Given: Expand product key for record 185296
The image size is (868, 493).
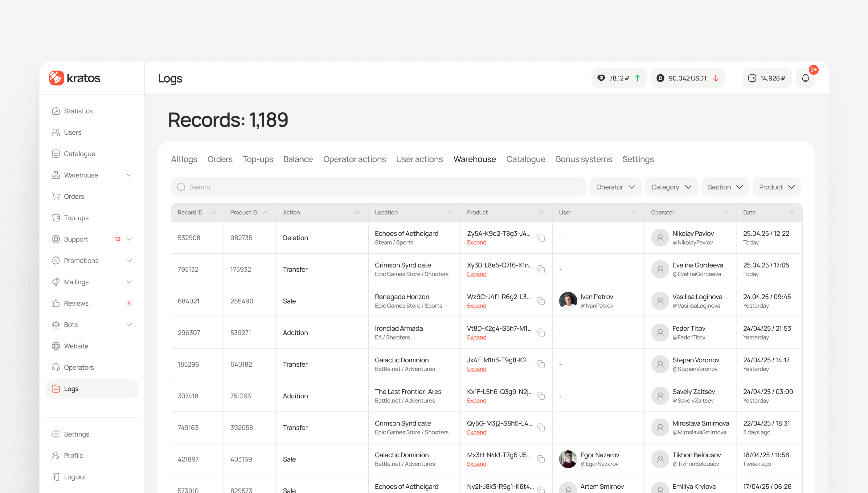Looking at the screenshot, I should point(476,369).
